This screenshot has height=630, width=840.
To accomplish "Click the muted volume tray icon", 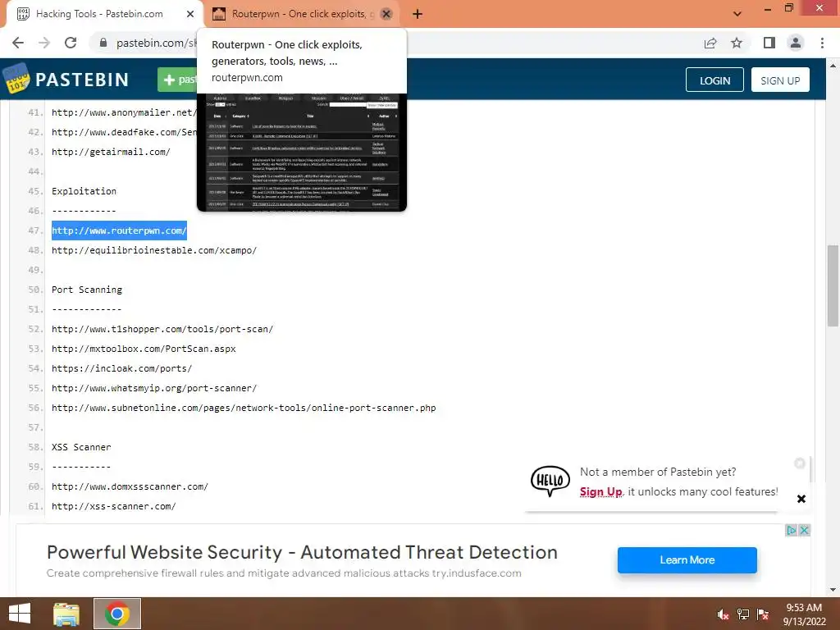I will click(x=724, y=614).
